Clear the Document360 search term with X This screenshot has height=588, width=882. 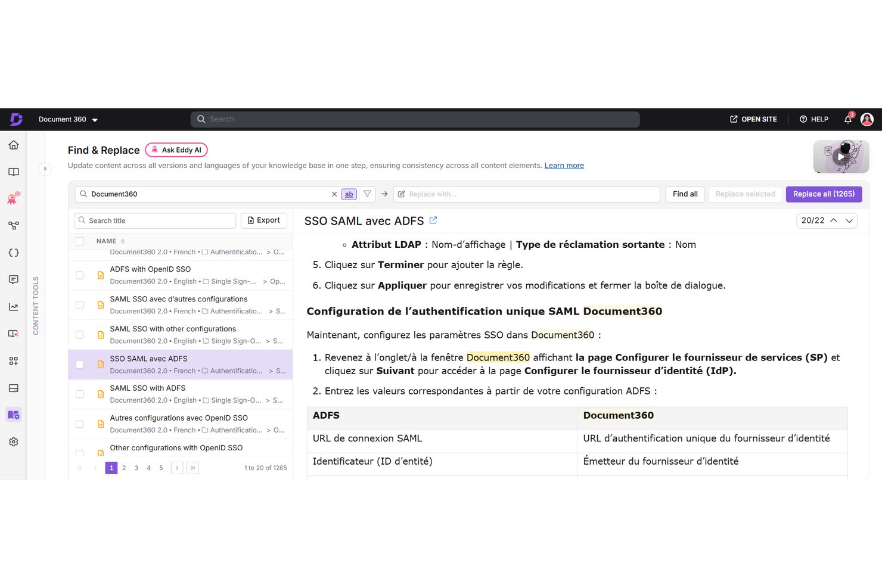coord(334,194)
